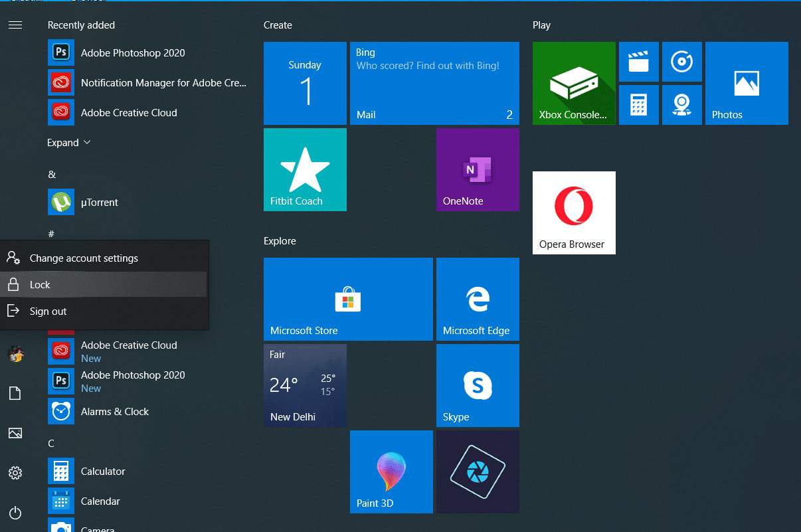Open Adobe Creative Cloud entry marked New
801x532 pixels.
[147, 351]
